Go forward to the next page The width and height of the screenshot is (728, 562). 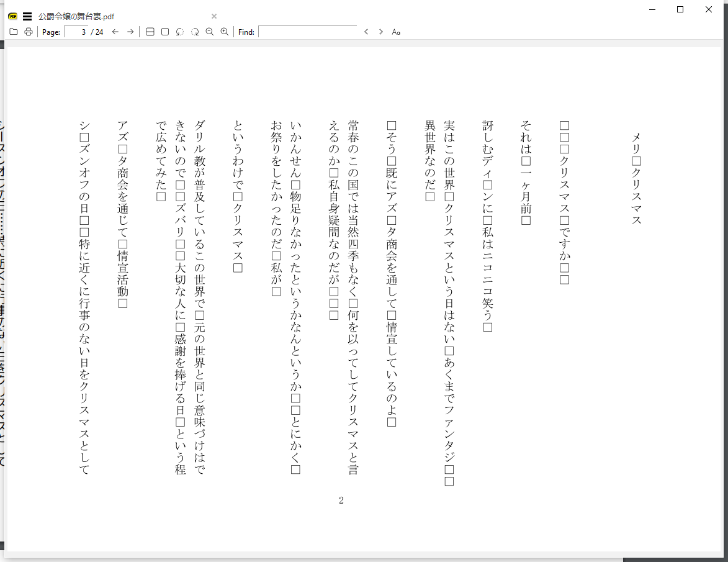(x=130, y=32)
